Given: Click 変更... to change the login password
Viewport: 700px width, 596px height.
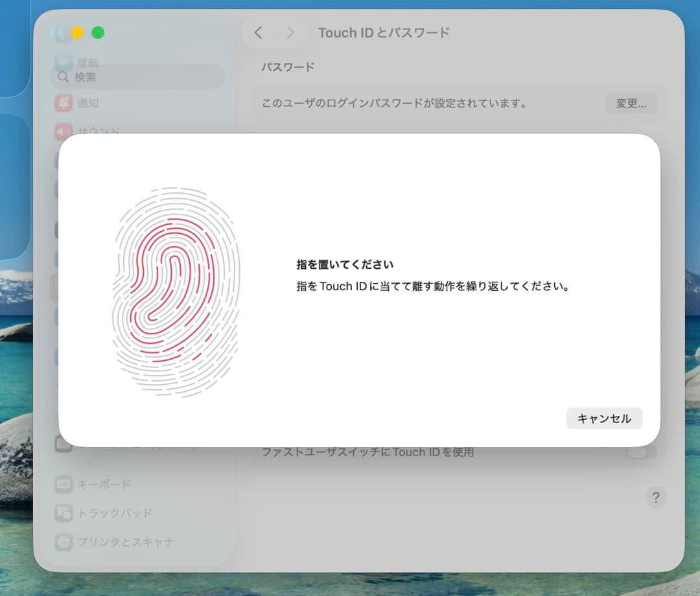Looking at the screenshot, I should coord(631,103).
